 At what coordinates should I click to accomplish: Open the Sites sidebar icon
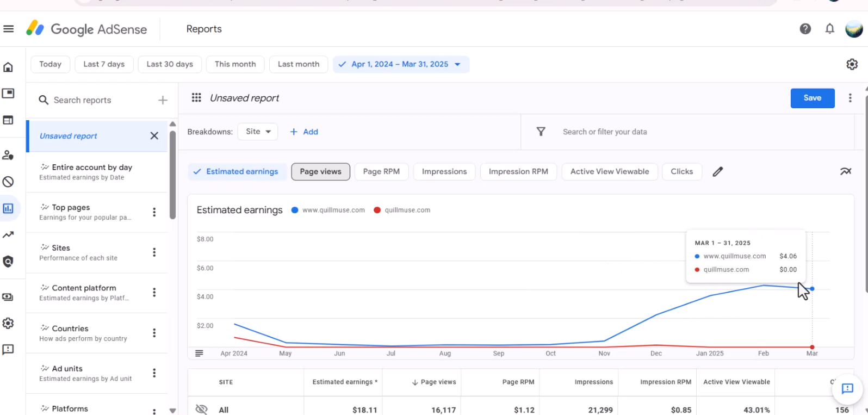coord(8,120)
